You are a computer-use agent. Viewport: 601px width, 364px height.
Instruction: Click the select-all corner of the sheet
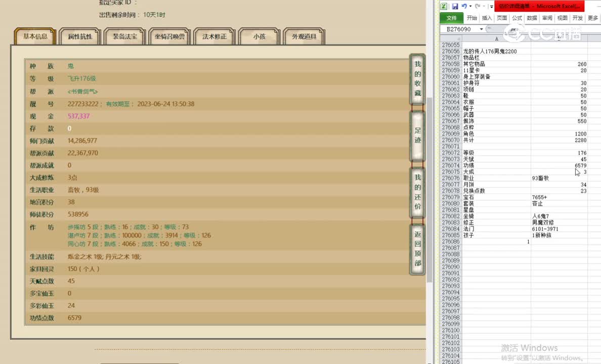450,39
